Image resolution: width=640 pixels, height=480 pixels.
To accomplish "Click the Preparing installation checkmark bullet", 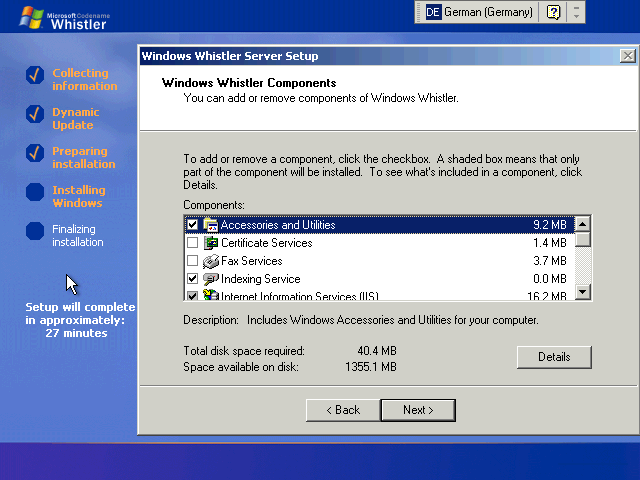I will click(35, 153).
